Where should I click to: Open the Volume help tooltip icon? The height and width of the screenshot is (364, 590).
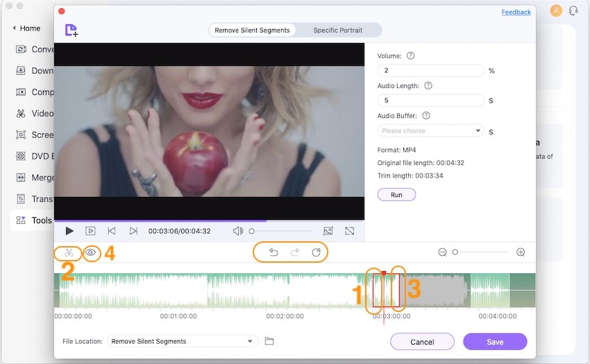click(x=410, y=55)
